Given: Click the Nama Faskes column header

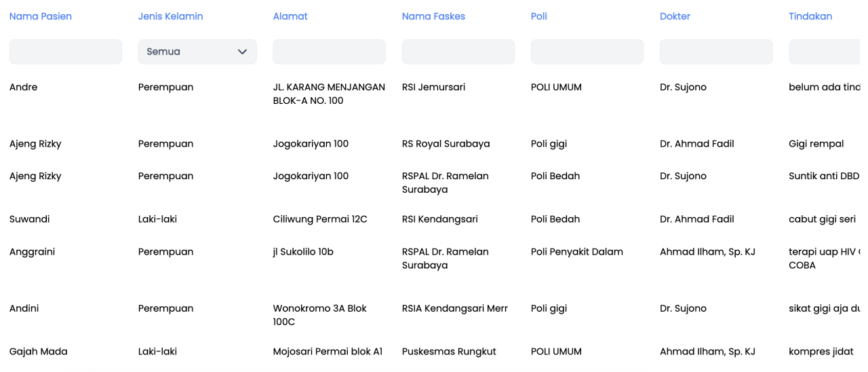Looking at the screenshot, I should 433,16.
